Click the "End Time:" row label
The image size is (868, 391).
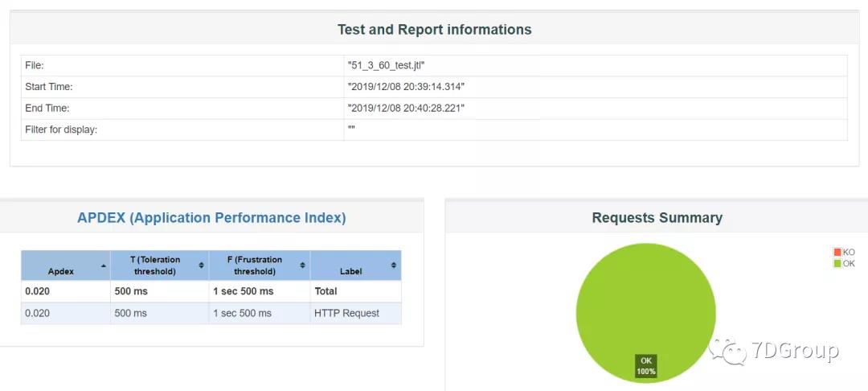(x=47, y=108)
